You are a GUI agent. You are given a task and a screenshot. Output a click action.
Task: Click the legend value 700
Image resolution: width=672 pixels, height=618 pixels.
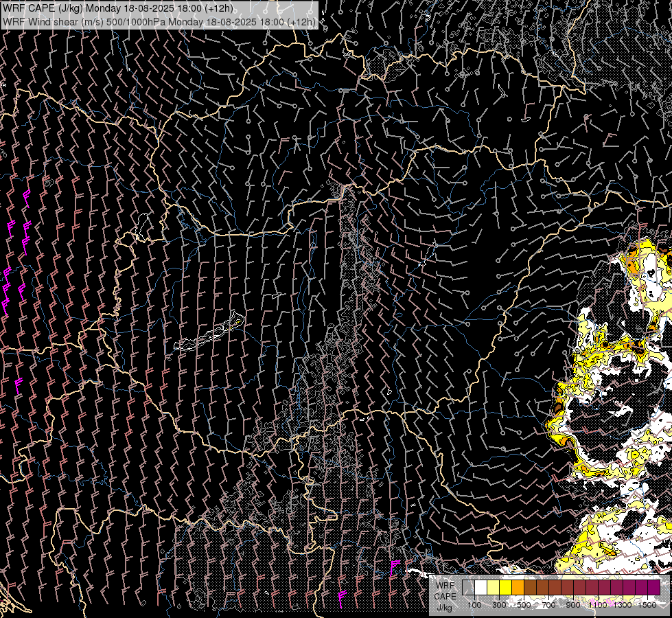coord(548,605)
